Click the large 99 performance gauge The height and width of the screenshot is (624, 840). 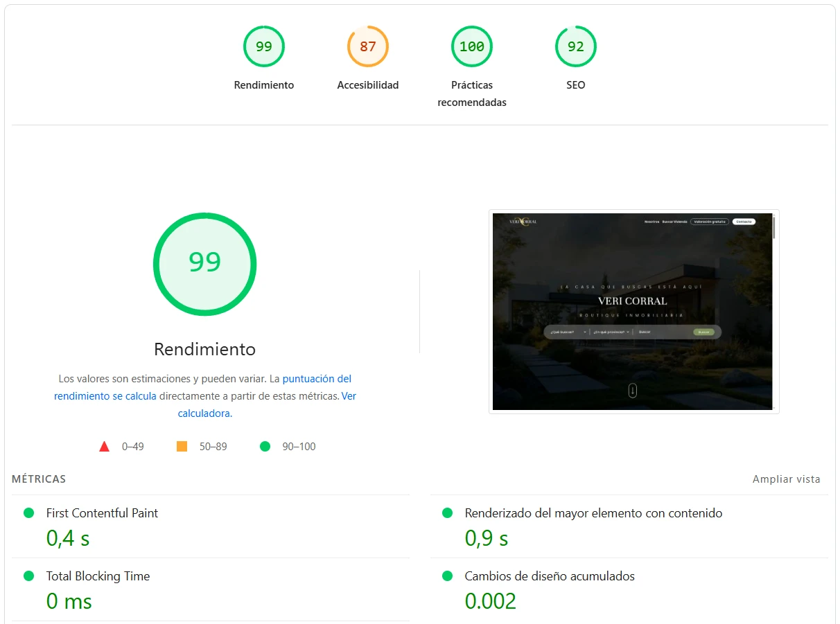(x=204, y=264)
